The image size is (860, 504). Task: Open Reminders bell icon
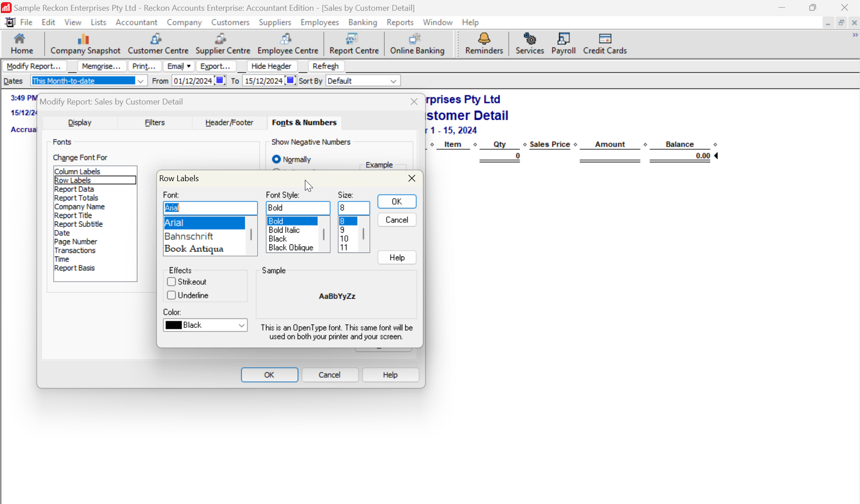pos(484,43)
